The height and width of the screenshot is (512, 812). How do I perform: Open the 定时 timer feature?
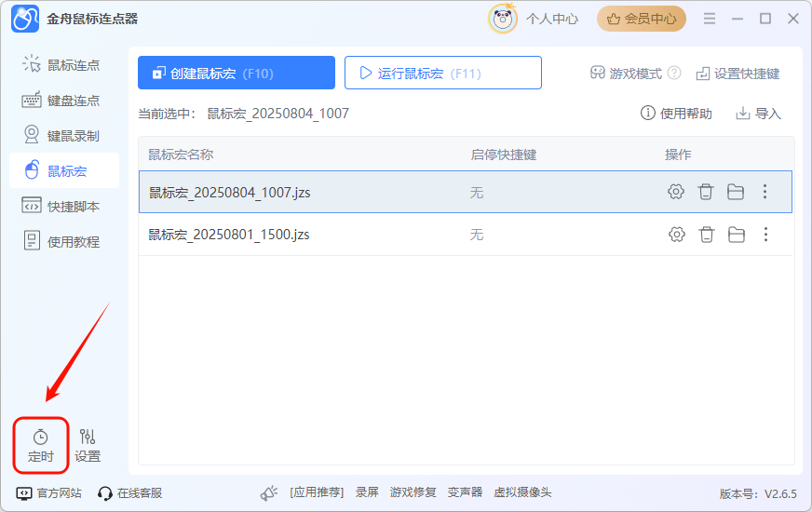(40, 445)
